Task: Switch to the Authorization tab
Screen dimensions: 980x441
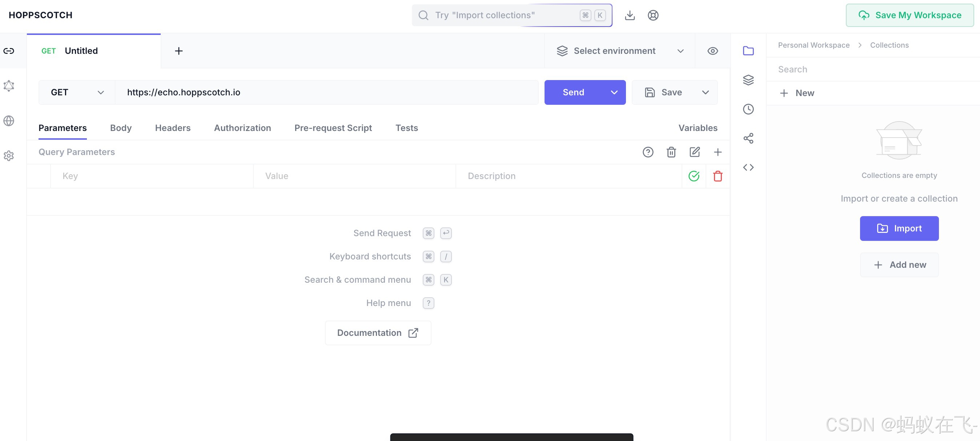Action: click(242, 128)
